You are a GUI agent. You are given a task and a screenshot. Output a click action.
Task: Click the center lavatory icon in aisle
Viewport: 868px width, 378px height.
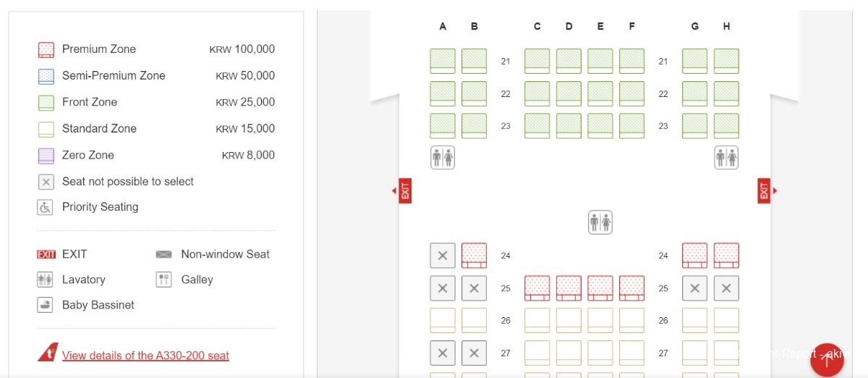click(x=600, y=222)
